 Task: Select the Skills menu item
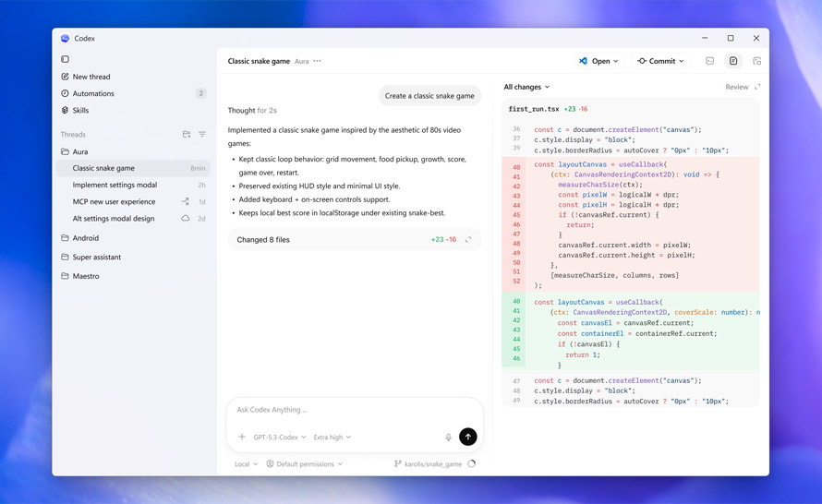click(x=80, y=110)
